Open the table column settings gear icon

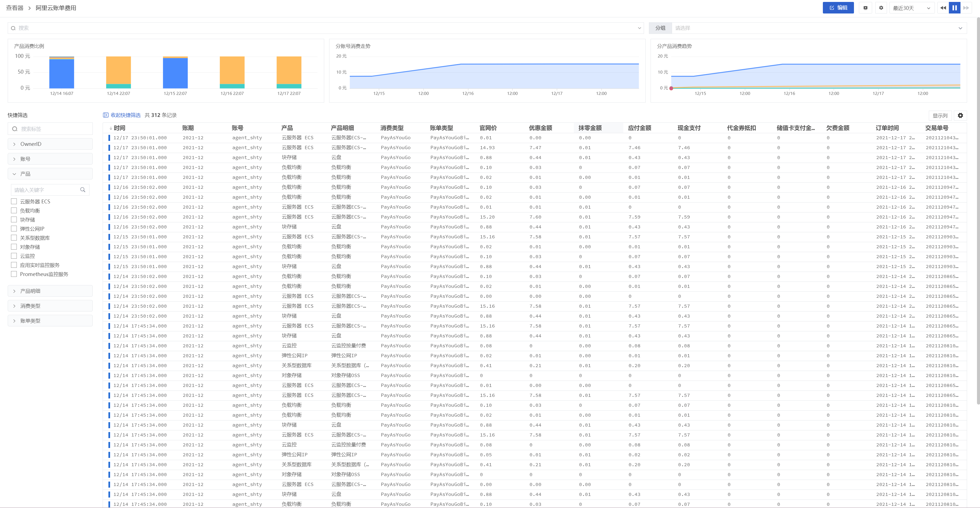pos(960,116)
